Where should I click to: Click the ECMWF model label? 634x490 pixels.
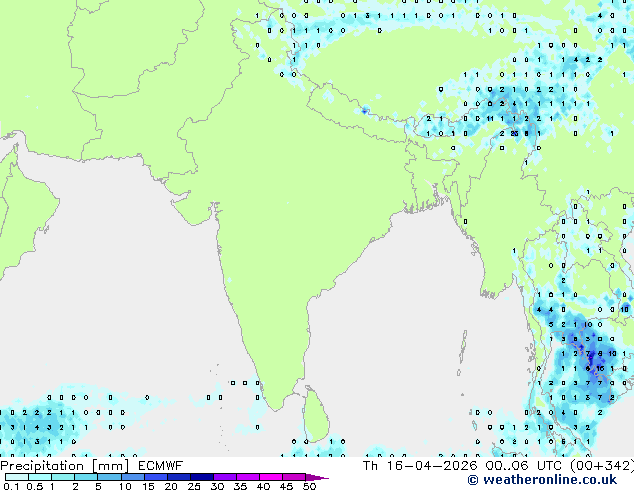161,466
